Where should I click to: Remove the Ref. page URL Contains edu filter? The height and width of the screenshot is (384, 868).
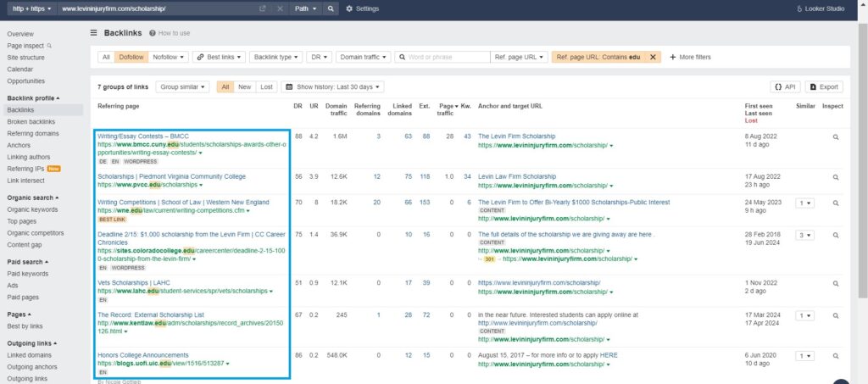click(653, 57)
